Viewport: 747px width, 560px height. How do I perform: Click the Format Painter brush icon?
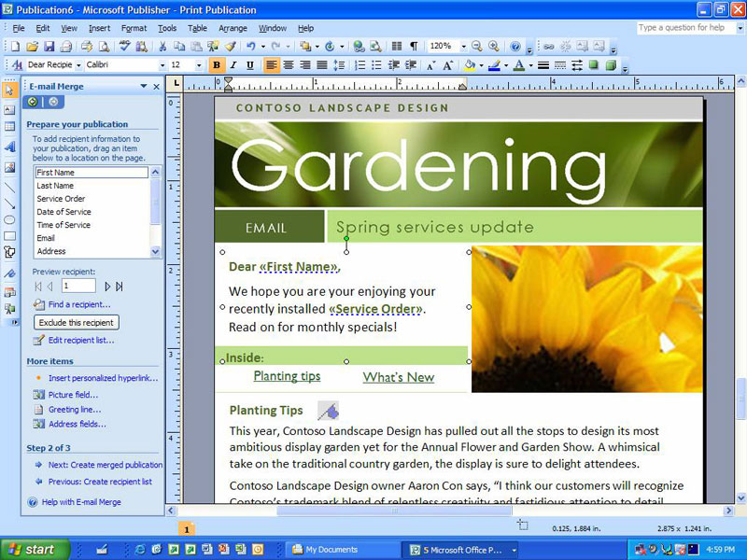[x=231, y=46]
